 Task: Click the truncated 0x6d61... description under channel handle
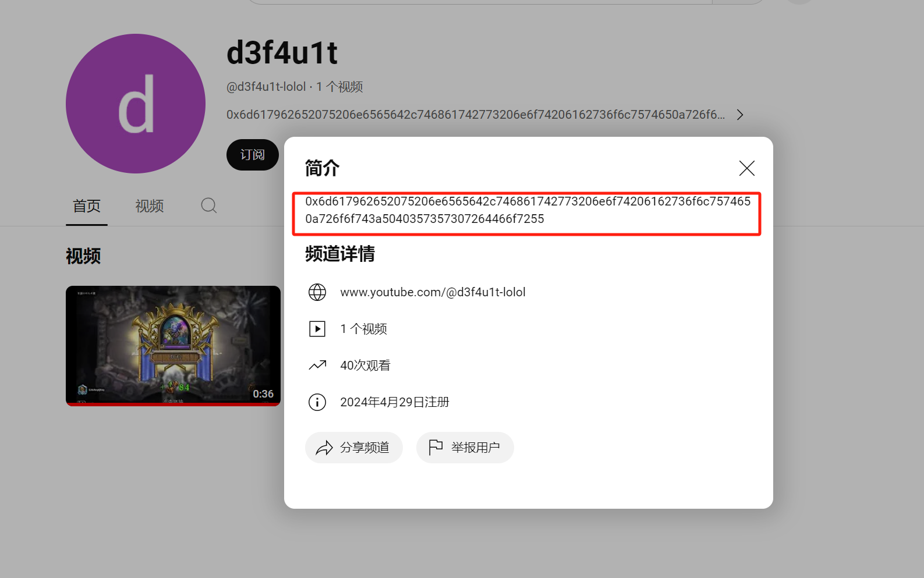(476, 115)
